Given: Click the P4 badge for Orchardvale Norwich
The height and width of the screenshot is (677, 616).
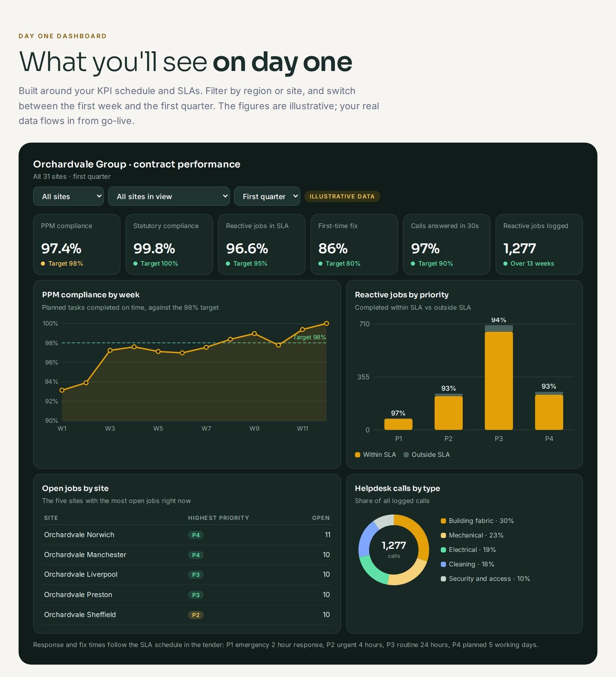Looking at the screenshot, I should pyautogui.click(x=196, y=535).
